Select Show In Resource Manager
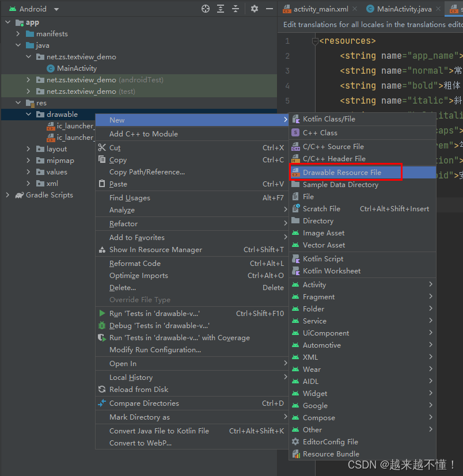The image size is (463, 476). (x=155, y=250)
